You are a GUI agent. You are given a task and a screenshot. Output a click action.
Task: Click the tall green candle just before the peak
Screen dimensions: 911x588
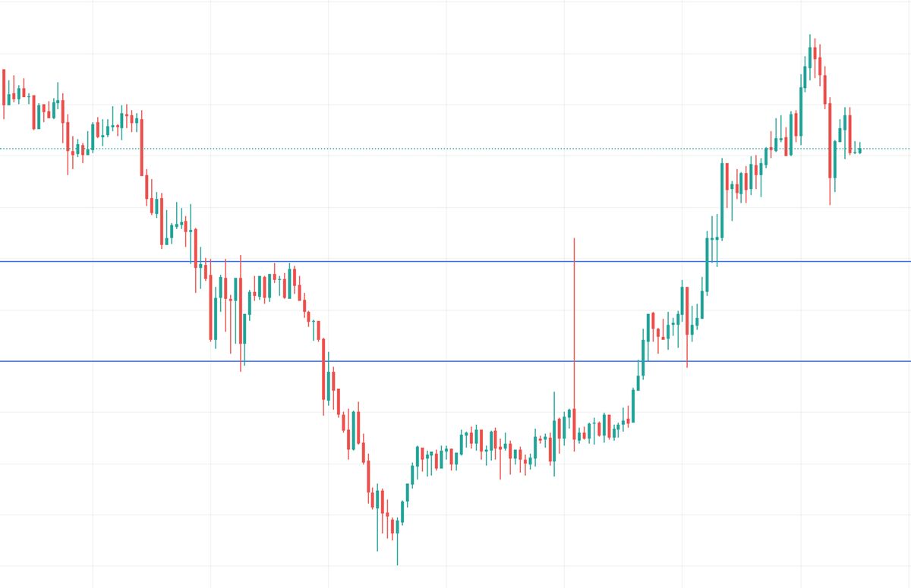(x=801, y=110)
